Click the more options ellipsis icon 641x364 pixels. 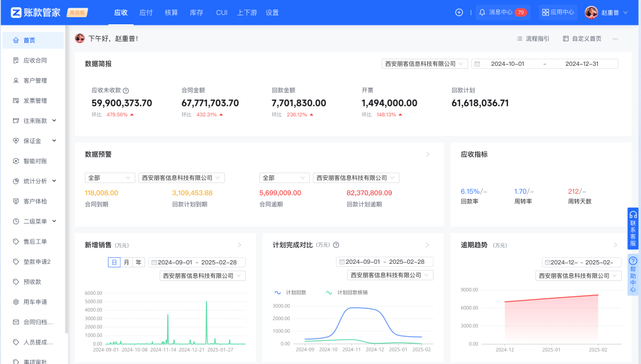point(615,39)
